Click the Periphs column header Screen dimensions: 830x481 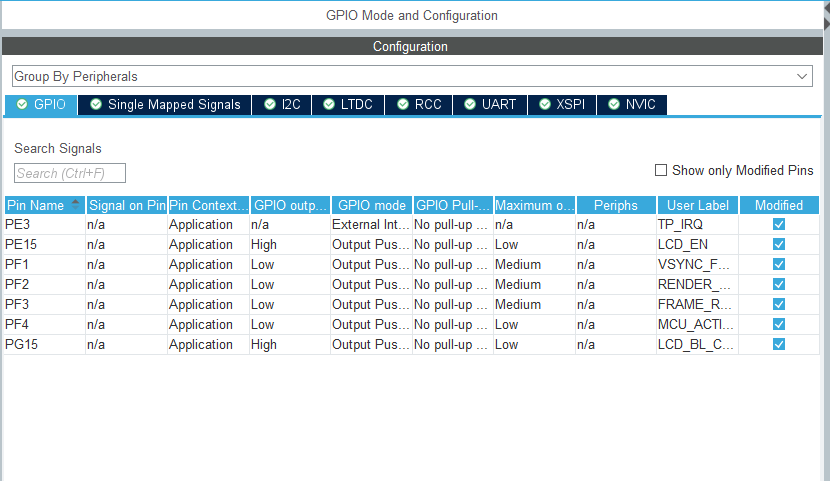coord(616,205)
